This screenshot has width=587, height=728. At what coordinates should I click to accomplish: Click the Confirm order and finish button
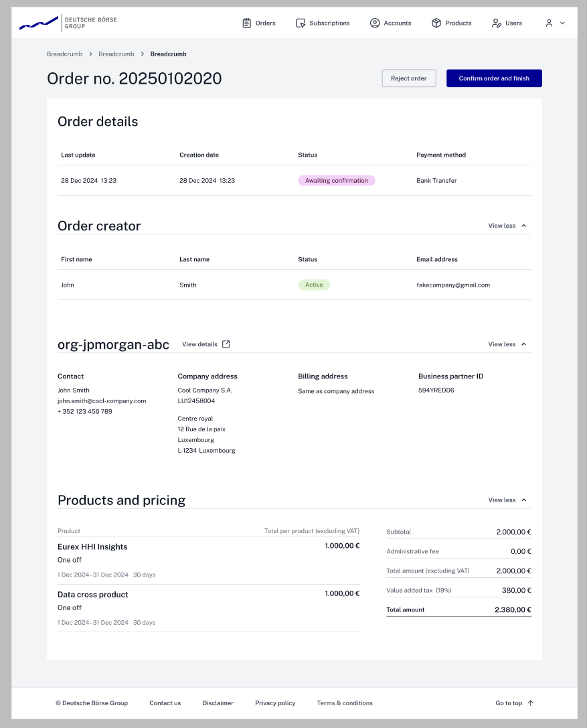(494, 78)
